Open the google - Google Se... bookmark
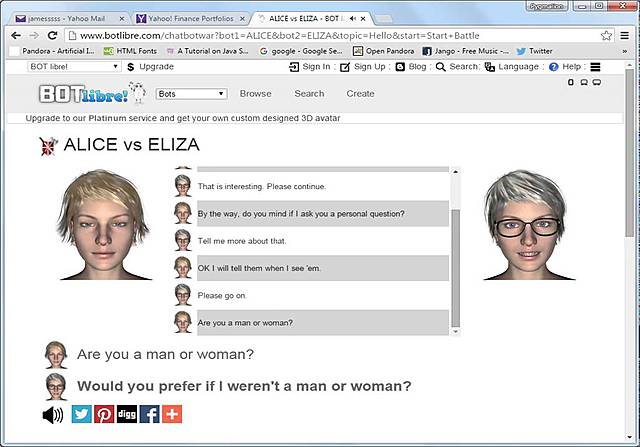Viewport: 640px width, 447px height. pyautogui.click(x=301, y=51)
